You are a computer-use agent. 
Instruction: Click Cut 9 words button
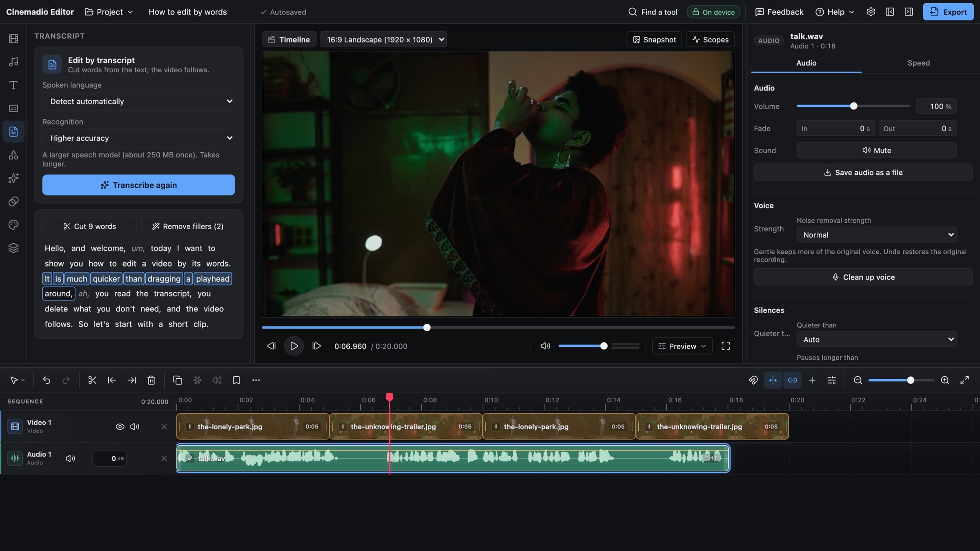[89, 227]
